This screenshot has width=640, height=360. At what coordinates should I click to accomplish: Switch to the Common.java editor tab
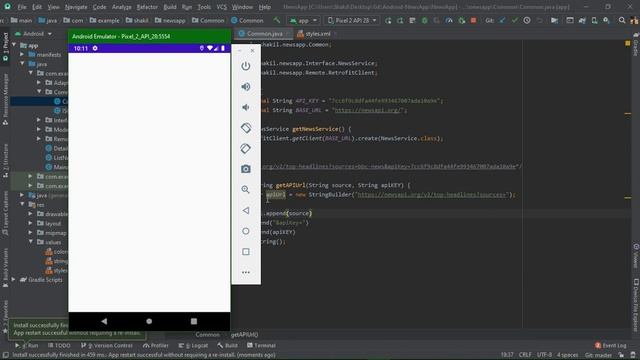(x=264, y=34)
